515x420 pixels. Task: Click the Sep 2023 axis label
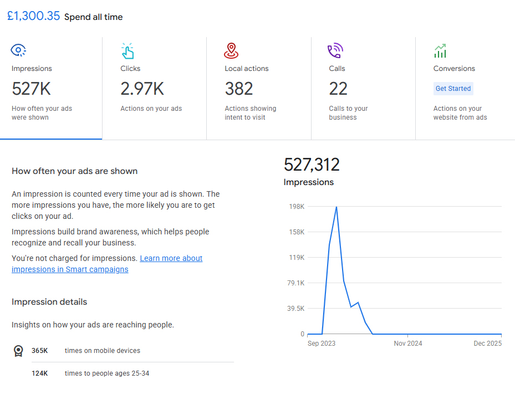point(322,344)
